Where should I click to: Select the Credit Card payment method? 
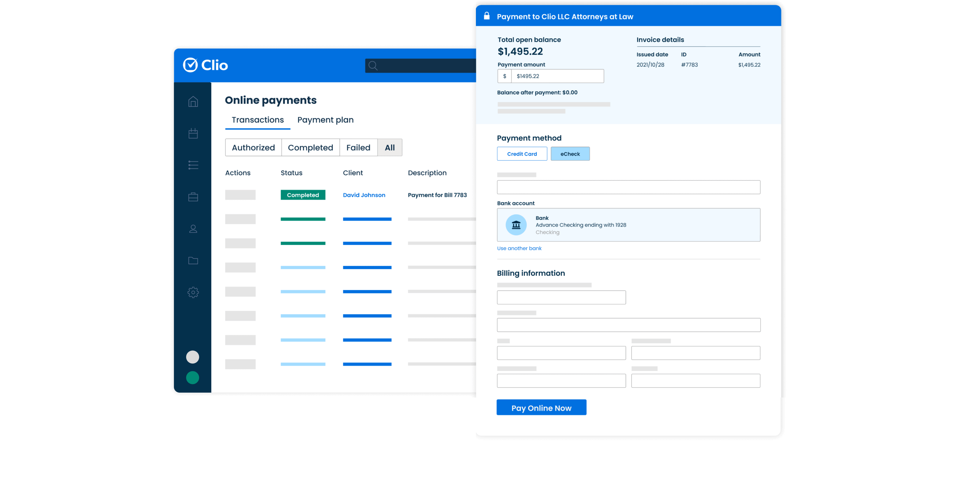pos(522,154)
